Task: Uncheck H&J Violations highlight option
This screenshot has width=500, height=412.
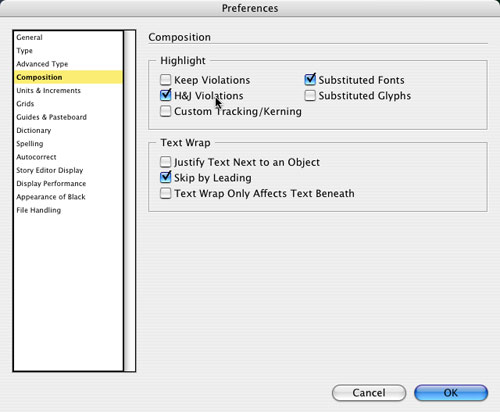Action: (165, 96)
